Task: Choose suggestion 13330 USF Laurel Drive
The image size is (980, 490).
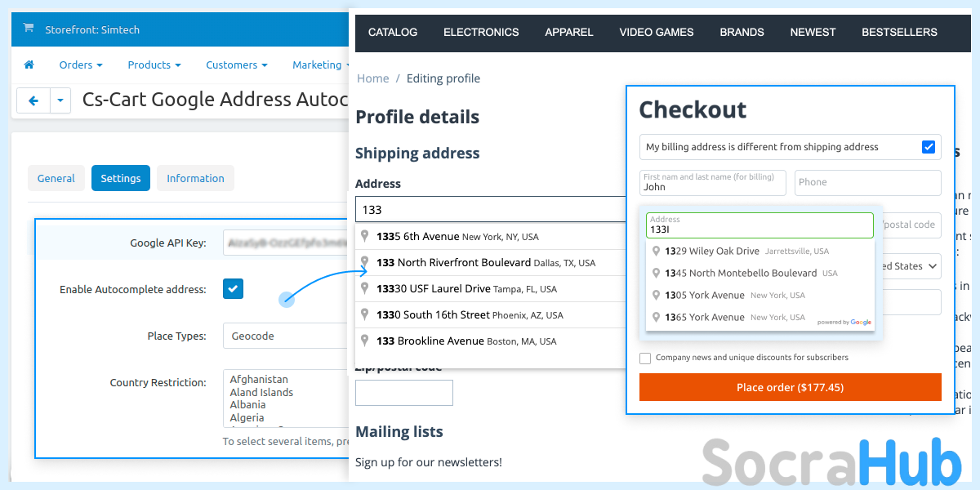Action: (x=491, y=289)
